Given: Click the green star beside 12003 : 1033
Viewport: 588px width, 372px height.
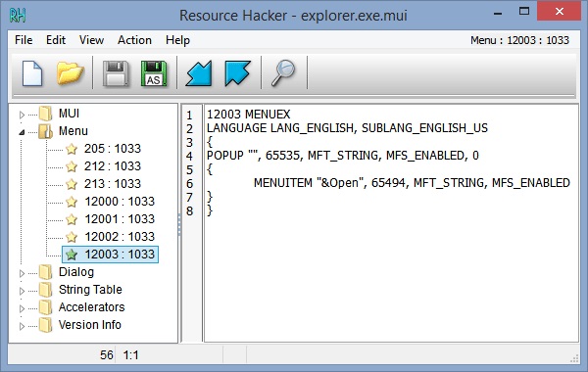Looking at the screenshot, I should click(x=72, y=255).
